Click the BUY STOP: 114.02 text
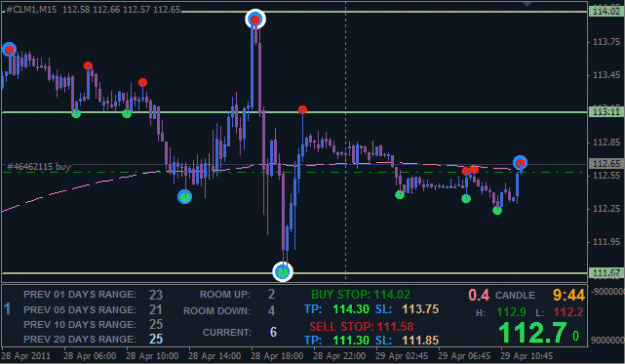Viewport: 625px width, 364px height. tap(360, 295)
